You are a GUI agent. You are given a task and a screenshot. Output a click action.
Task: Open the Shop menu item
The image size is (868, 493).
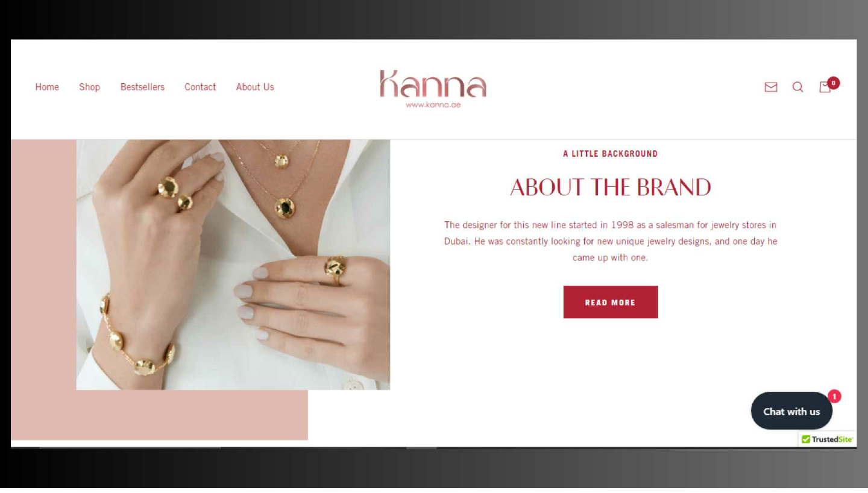point(89,87)
